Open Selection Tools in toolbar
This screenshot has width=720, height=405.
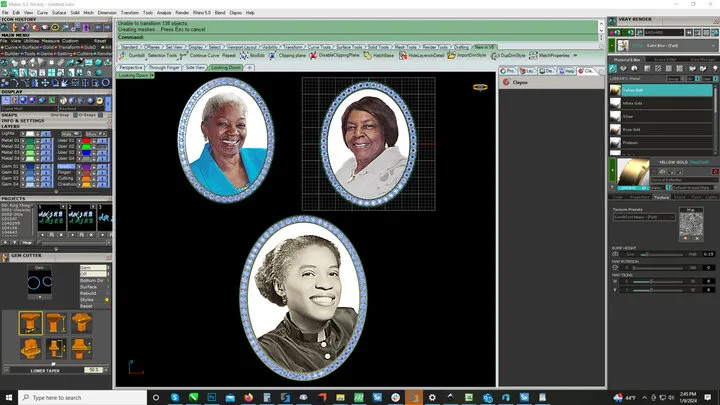(162, 56)
